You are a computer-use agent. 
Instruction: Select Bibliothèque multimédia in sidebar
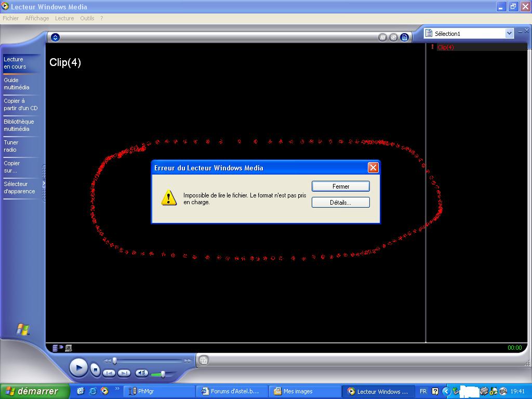click(19, 125)
